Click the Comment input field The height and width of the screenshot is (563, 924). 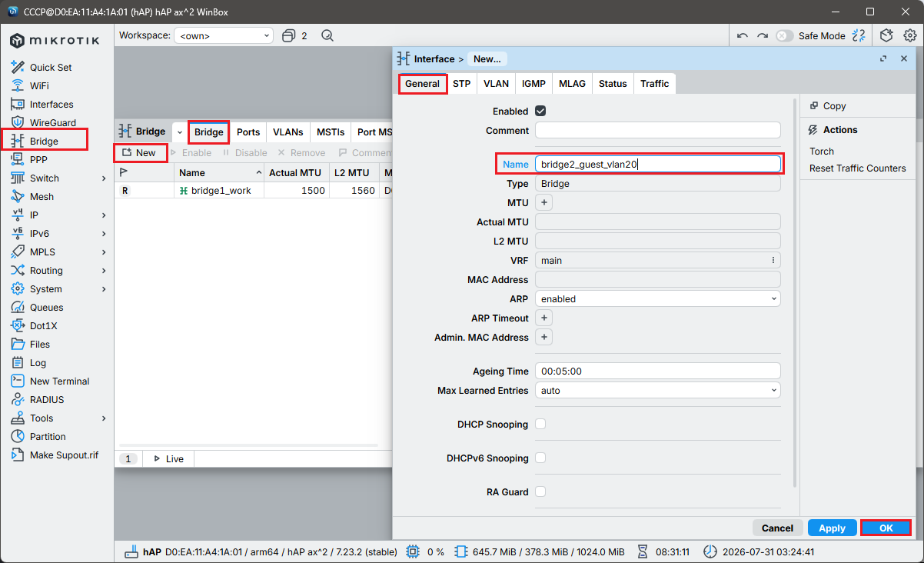click(657, 130)
